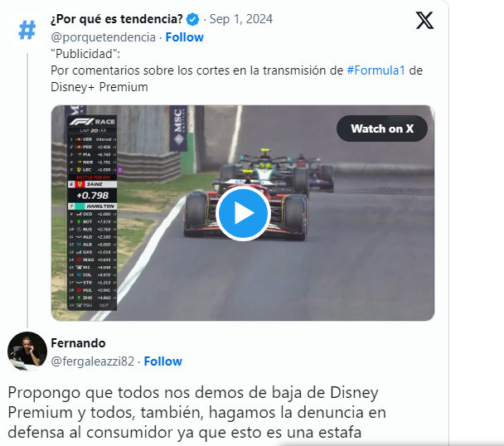
Task: Click the F1 RACE logo in video
Action: (93, 122)
